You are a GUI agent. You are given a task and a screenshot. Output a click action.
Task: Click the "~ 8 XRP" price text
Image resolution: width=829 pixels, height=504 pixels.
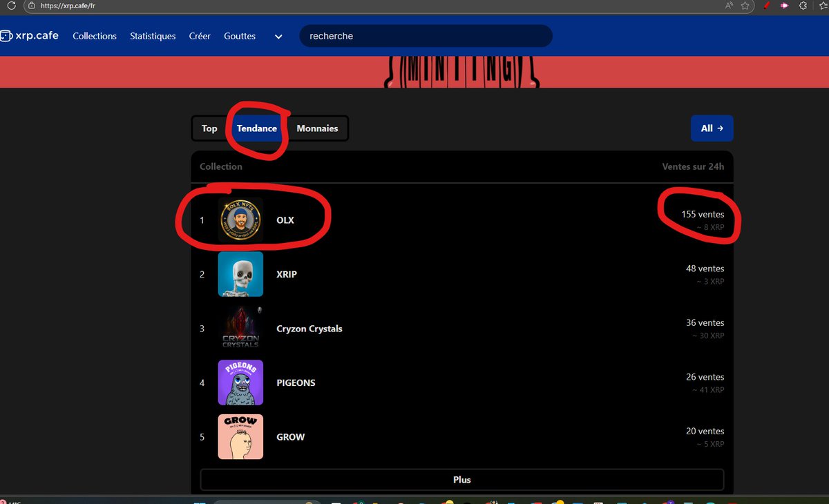point(710,227)
